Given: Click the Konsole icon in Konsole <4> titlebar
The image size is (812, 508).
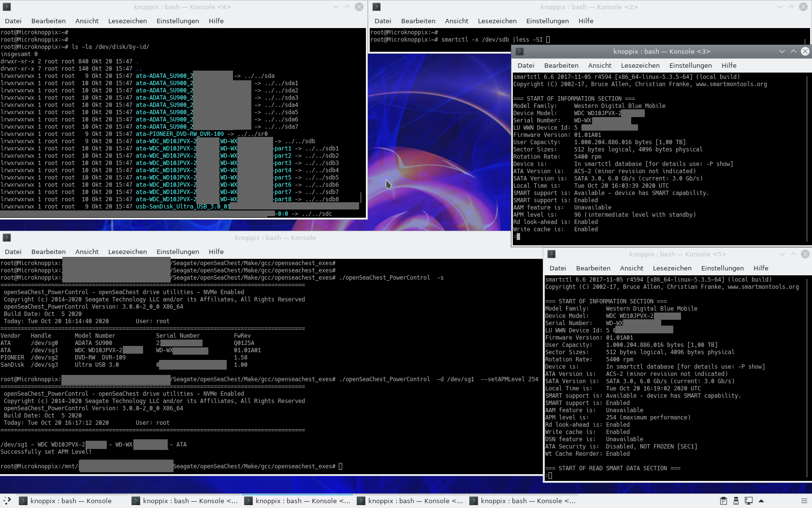Looking at the screenshot, I should point(6,7).
